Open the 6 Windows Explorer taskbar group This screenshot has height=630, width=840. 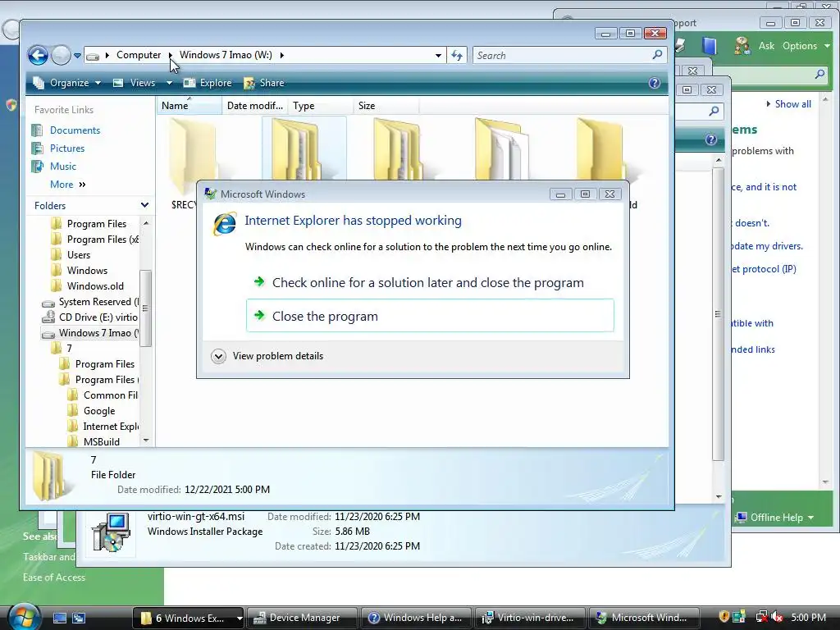(188, 619)
